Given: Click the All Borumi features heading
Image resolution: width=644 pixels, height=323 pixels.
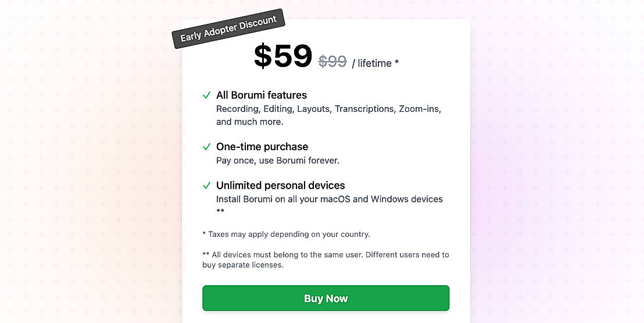Looking at the screenshot, I should tap(262, 95).
